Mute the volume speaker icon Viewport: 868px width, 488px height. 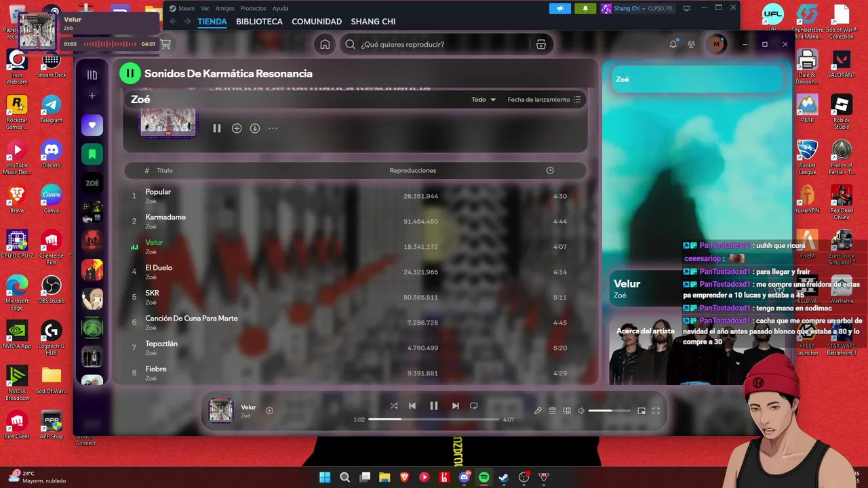click(x=581, y=411)
